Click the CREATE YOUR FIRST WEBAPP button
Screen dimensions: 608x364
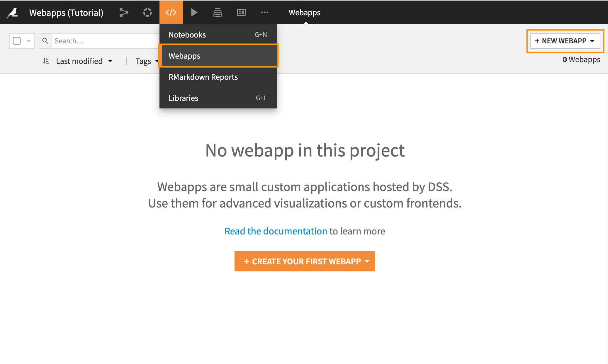coord(305,261)
